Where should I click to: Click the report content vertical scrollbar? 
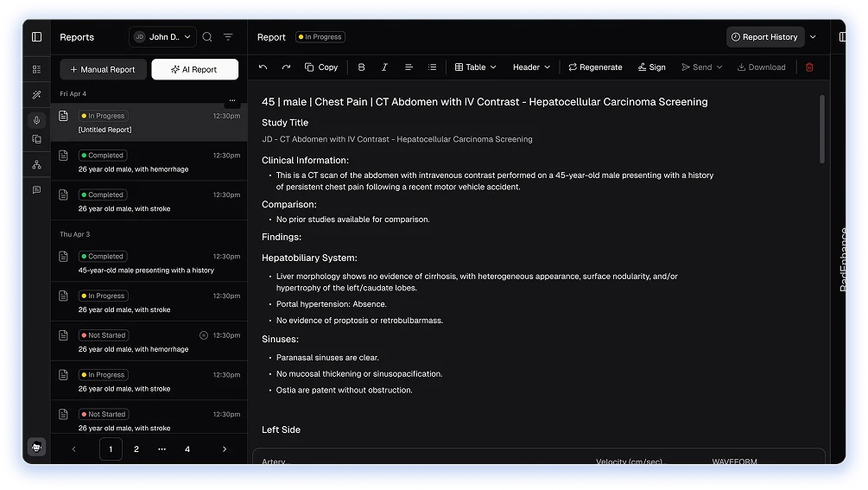821,128
